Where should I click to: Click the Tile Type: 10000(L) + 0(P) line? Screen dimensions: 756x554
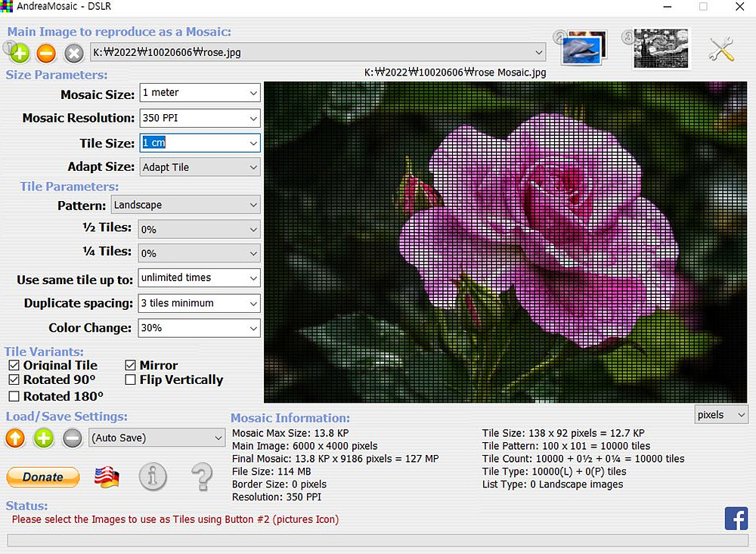pos(554,471)
